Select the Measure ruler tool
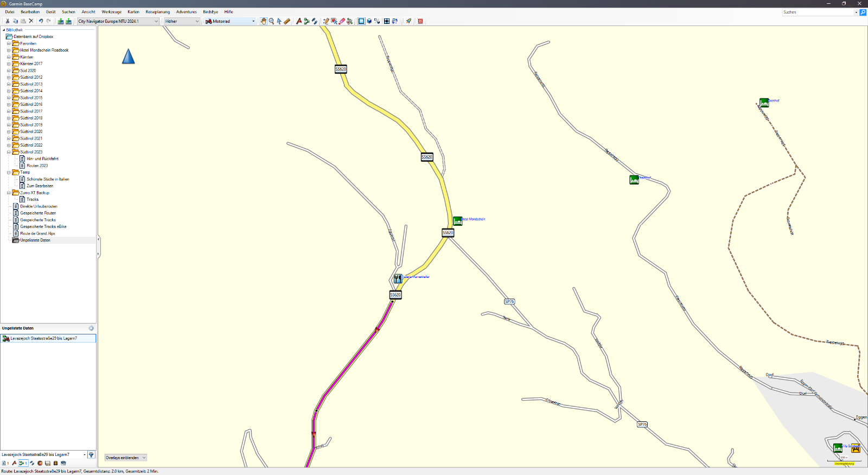The width and height of the screenshot is (868, 475). (287, 21)
